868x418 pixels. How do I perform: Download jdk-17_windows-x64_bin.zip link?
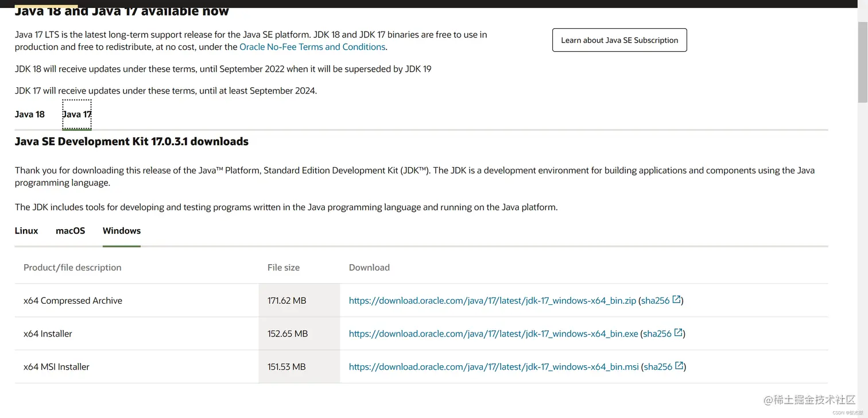point(493,300)
